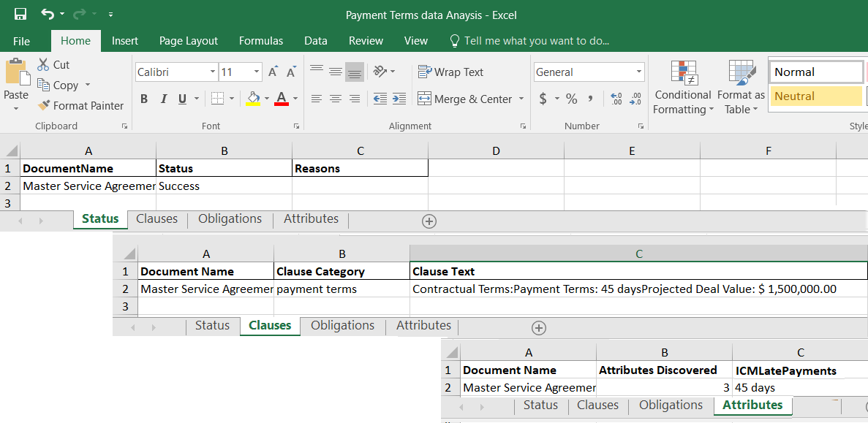Expand the Calibri font name dropdown
Viewport: 868px width, 423px height.
pos(213,72)
